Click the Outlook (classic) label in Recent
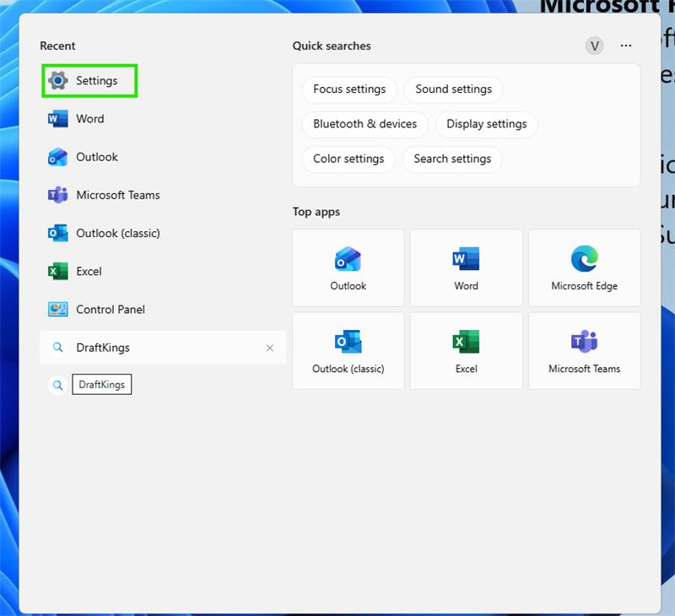The image size is (675, 616). [x=118, y=233]
